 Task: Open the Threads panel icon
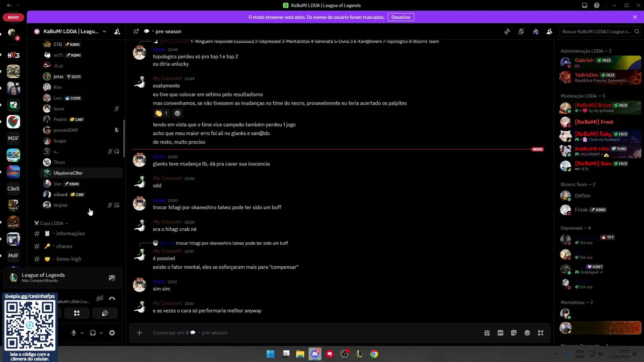[x=507, y=31]
